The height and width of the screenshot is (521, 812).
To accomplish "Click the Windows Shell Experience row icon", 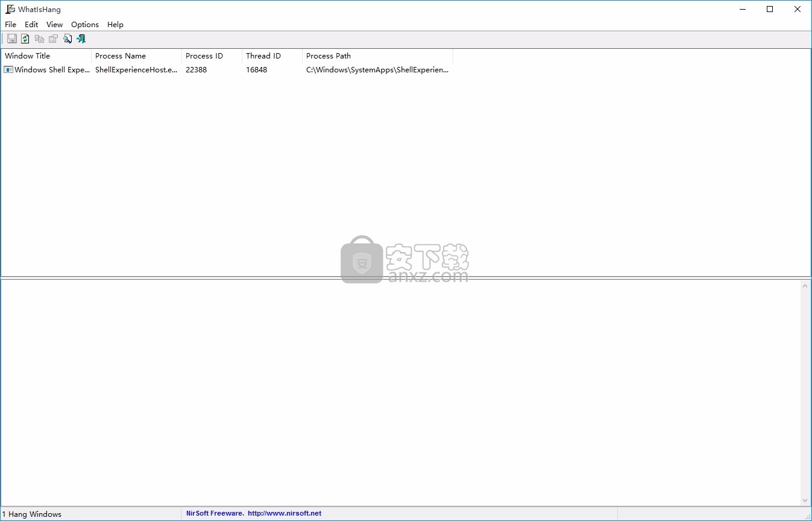I will click(8, 70).
